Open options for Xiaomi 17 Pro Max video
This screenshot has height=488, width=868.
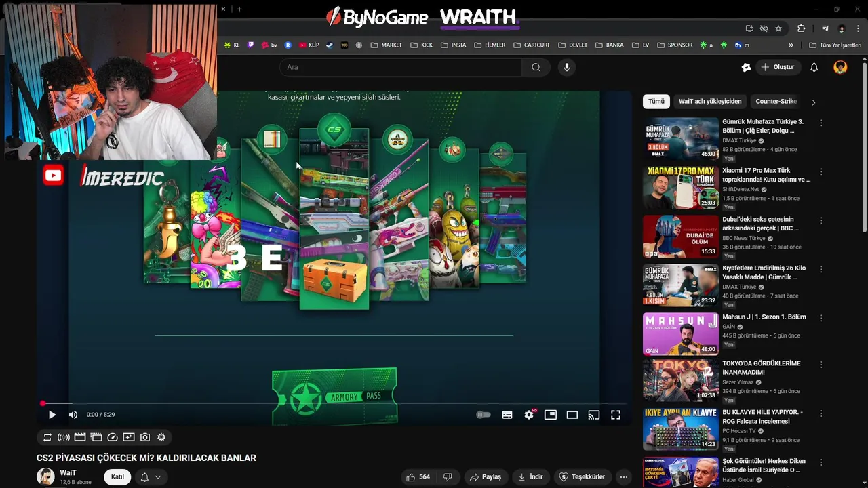(821, 172)
